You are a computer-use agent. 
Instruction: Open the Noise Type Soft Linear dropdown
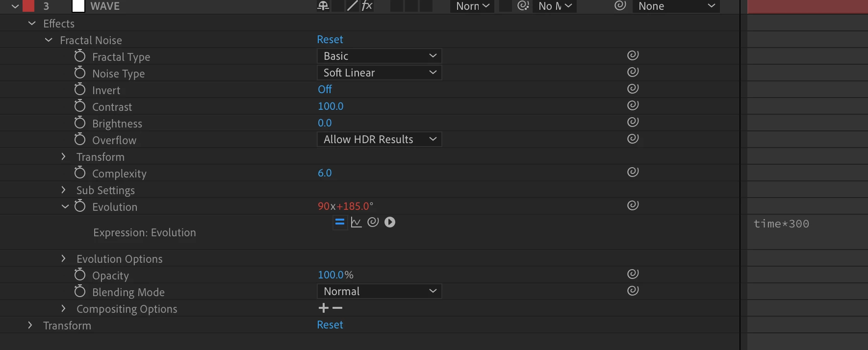coord(380,73)
